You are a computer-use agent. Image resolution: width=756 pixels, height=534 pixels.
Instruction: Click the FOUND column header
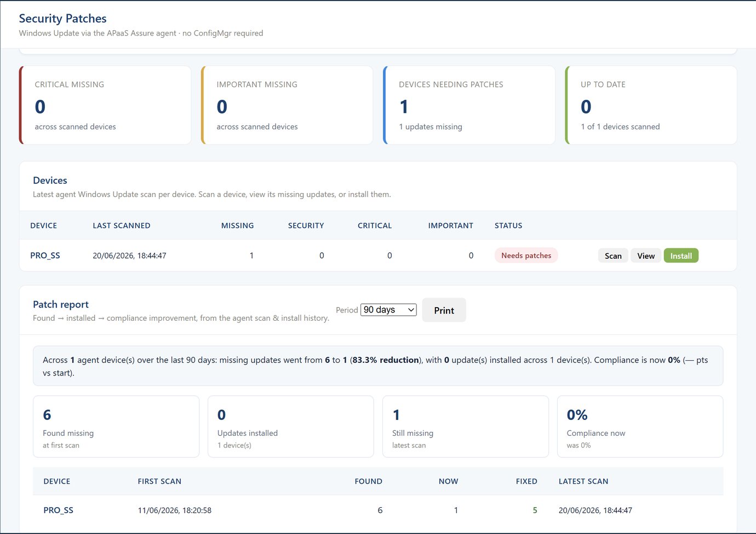point(368,481)
